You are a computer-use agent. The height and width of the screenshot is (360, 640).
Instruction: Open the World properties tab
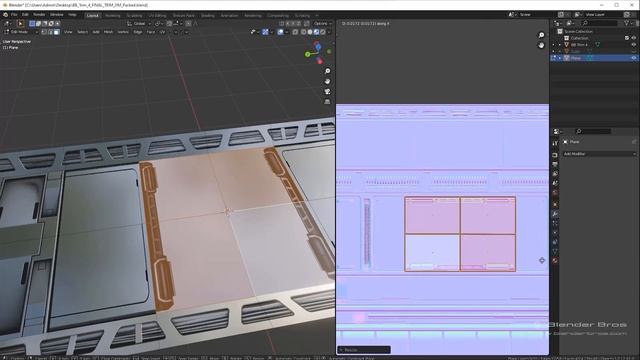(555, 193)
